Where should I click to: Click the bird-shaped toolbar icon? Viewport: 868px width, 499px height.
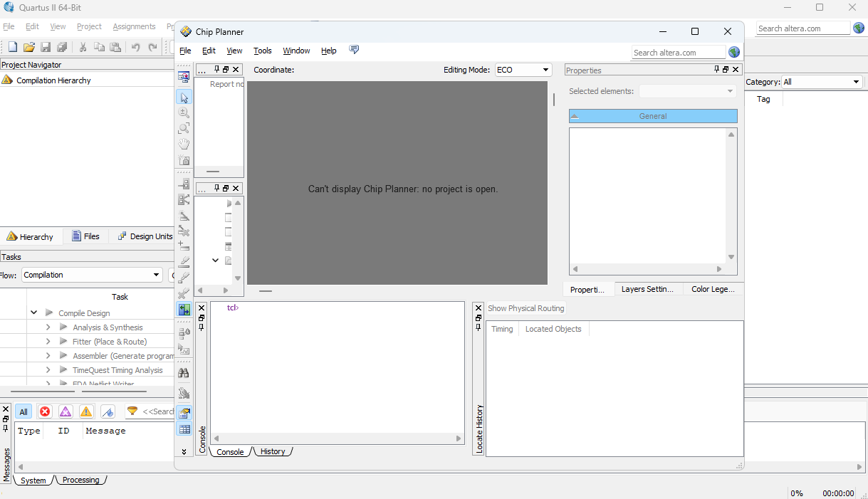(x=184, y=393)
